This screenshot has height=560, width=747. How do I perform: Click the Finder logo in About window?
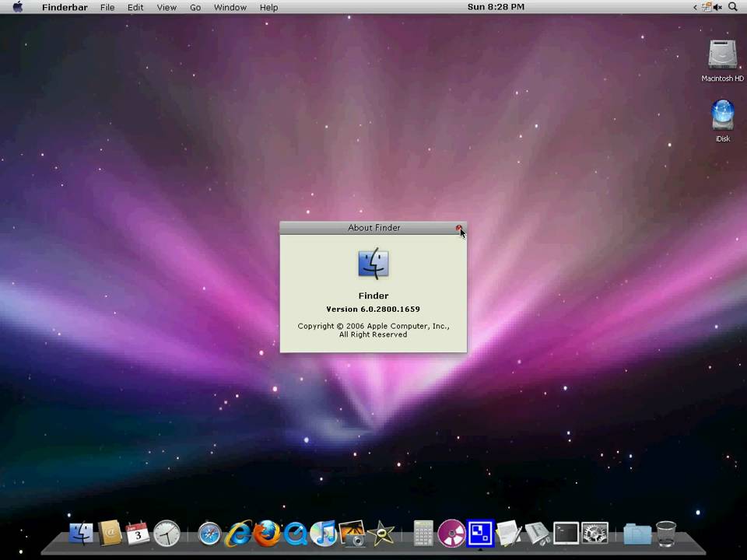click(x=373, y=264)
